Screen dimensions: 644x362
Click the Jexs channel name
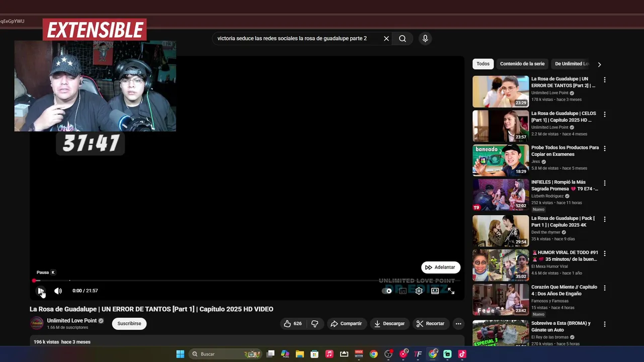point(535,161)
